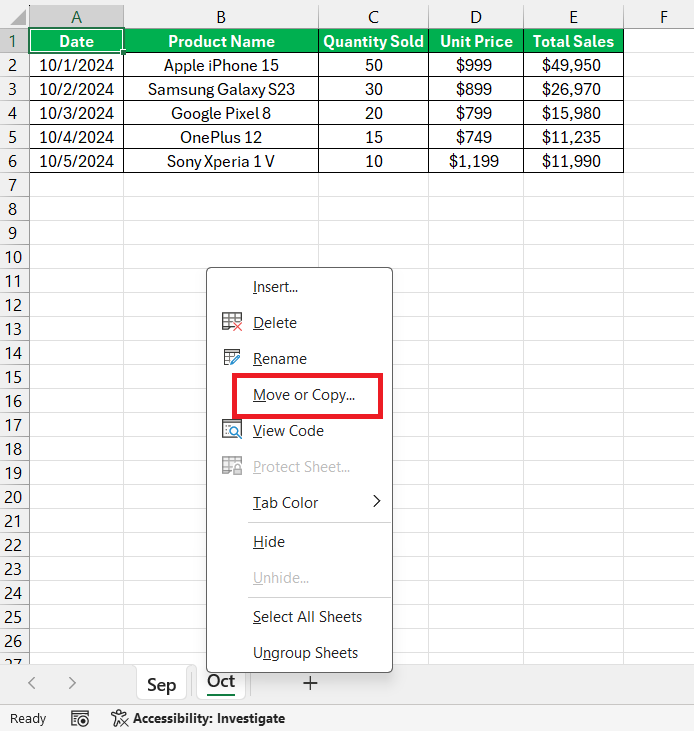This screenshot has height=731, width=694.
Task: Select row 20 header
Action: pyautogui.click(x=13, y=497)
